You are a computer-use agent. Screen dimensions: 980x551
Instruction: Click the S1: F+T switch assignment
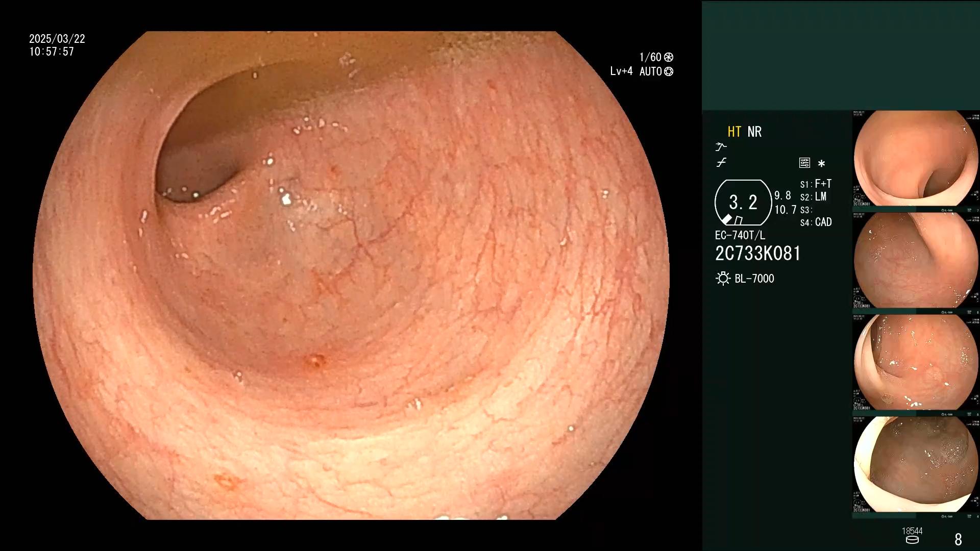click(x=816, y=184)
